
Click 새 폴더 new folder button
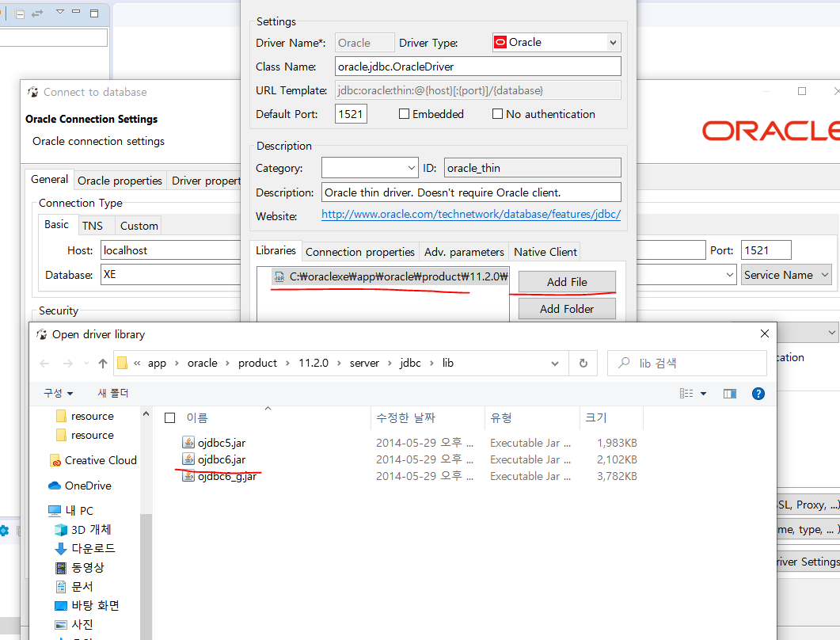[x=113, y=393]
